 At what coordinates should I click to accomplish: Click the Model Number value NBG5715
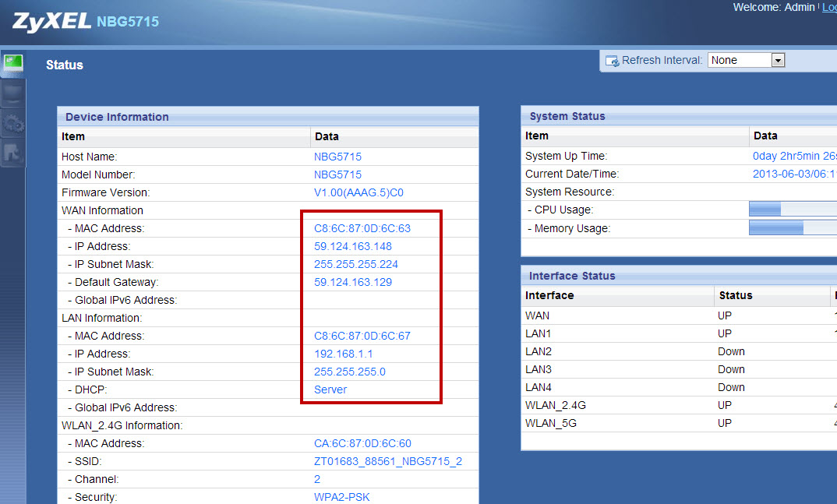(337, 175)
